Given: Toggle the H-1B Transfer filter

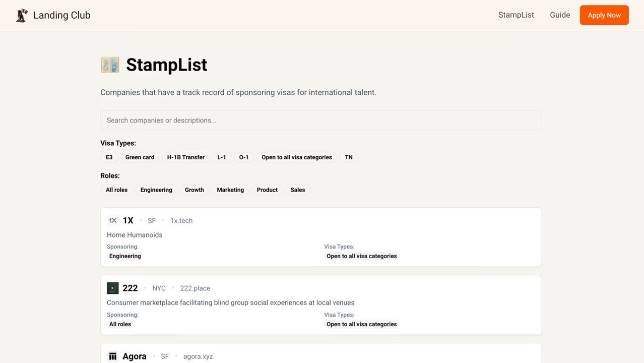Looking at the screenshot, I should (186, 157).
